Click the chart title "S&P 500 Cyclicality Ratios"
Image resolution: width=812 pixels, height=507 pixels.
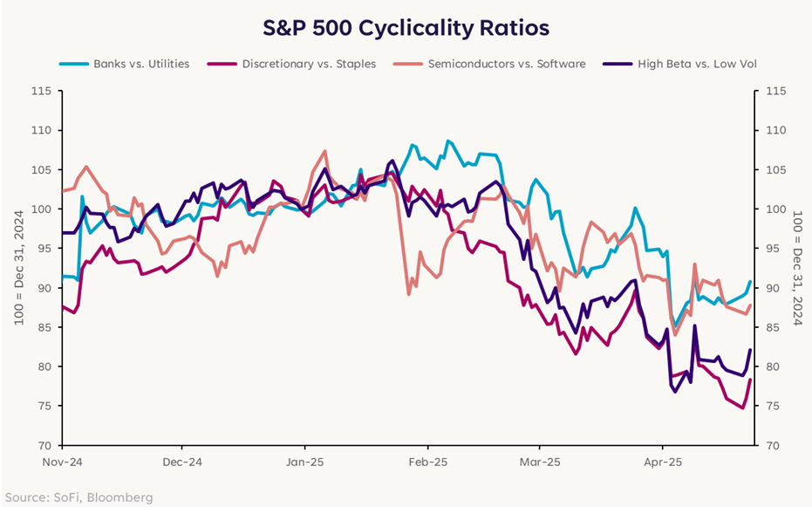[406, 28]
